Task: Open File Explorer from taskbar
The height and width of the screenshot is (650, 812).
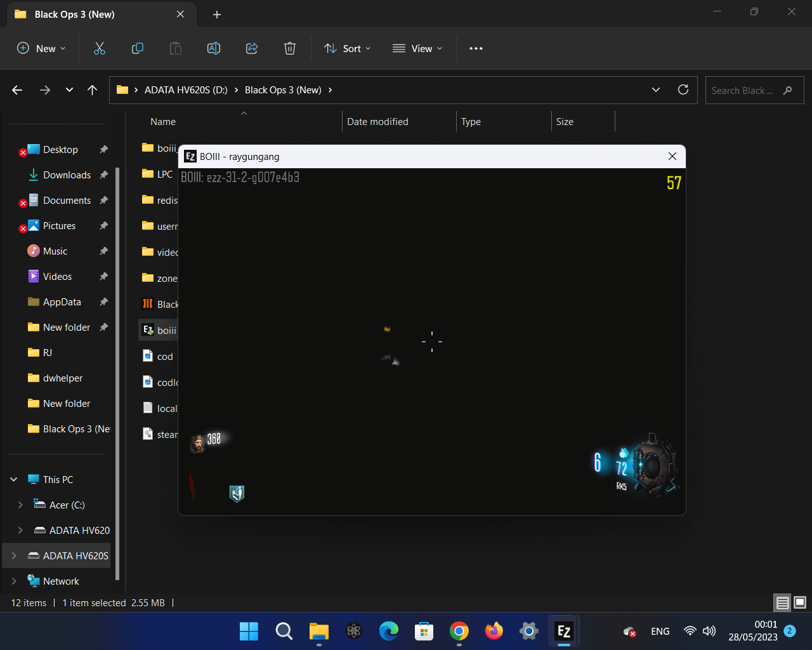Action: (319, 631)
